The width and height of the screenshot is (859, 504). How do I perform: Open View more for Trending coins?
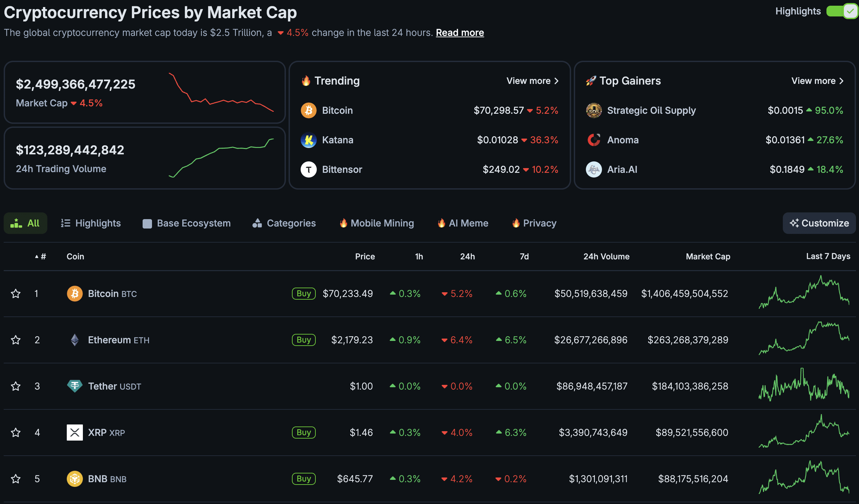coord(531,81)
